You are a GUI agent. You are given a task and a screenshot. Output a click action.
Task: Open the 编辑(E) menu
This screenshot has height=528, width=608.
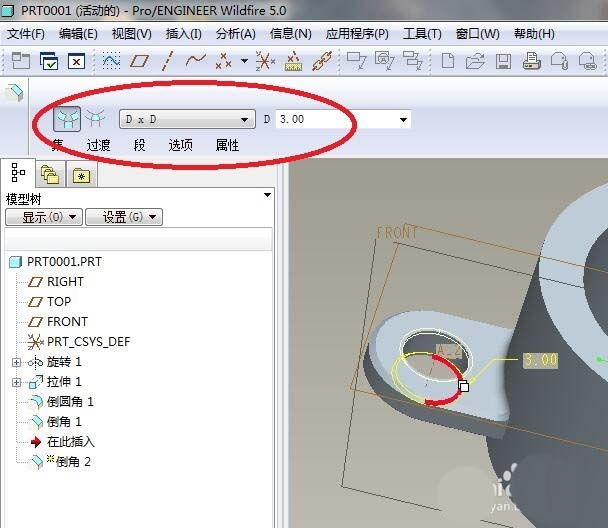[78, 34]
